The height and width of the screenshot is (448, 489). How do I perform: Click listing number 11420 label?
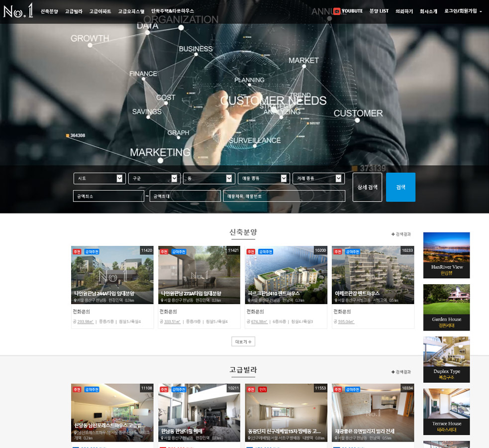tap(147, 250)
